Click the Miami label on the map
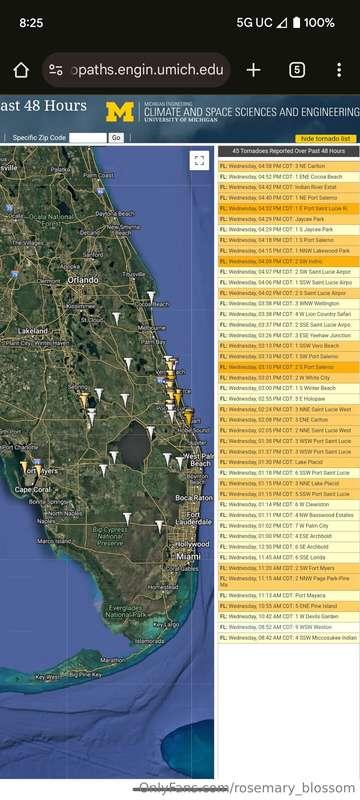 point(188,557)
